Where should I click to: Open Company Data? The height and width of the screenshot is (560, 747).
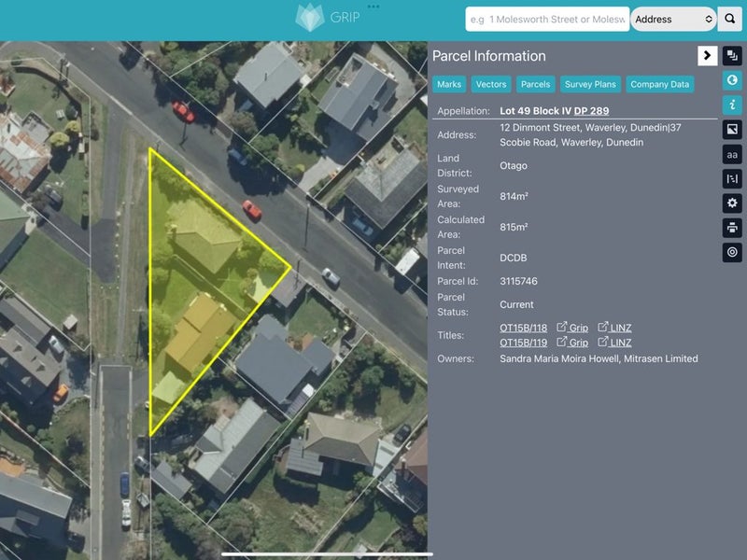point(661,84)
